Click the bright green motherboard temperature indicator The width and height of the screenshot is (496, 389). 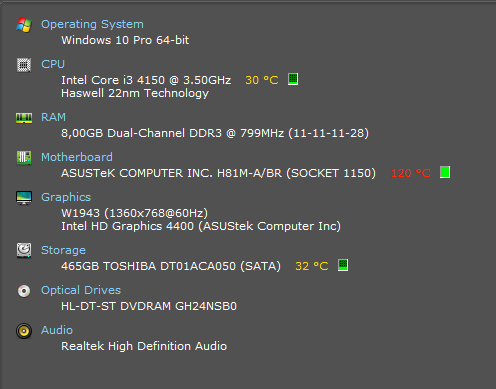pyautogui.click(x=445, y=172)
